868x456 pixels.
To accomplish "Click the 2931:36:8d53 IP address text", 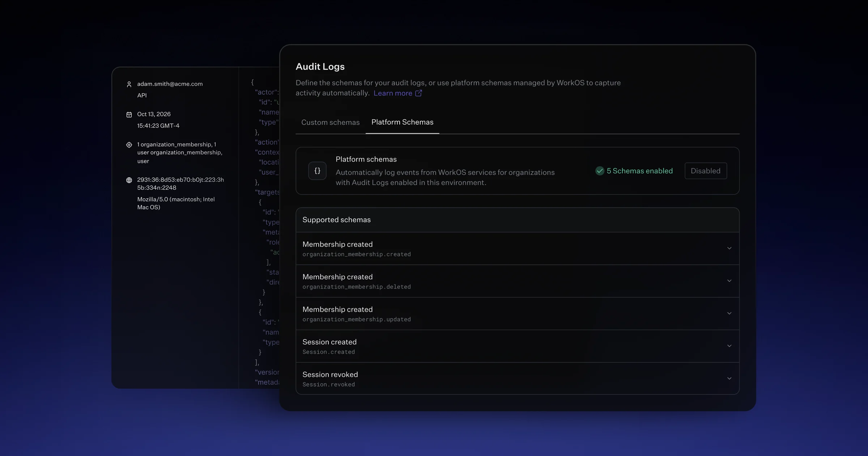I will (180, 184).
